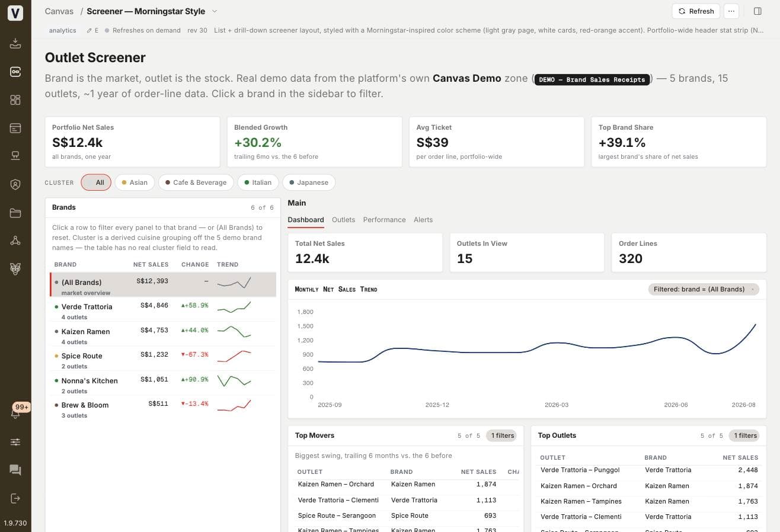Click the Top Brand Share card
The height and width of the screenshot is (532, 780).
click(x=679, y=142)
